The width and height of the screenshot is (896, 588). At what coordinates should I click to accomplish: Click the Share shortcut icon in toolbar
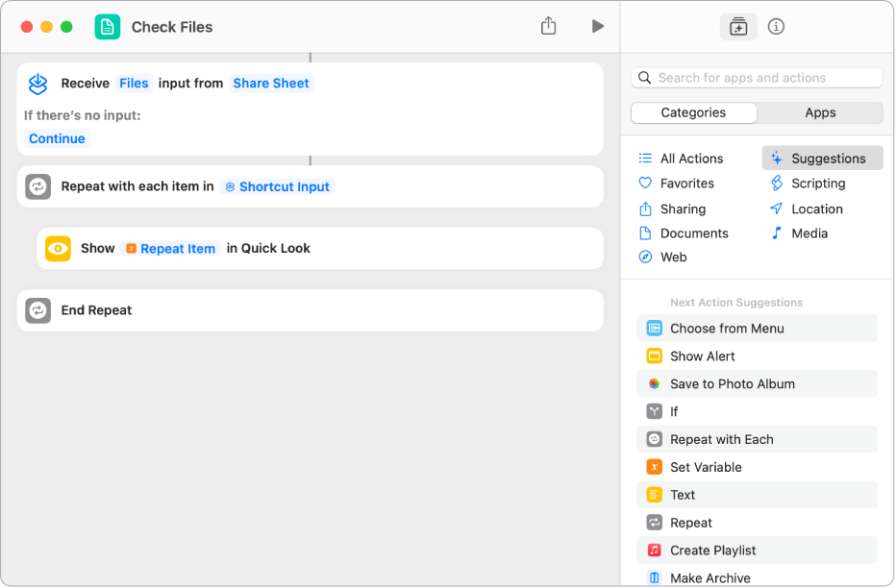click(548, 26)
